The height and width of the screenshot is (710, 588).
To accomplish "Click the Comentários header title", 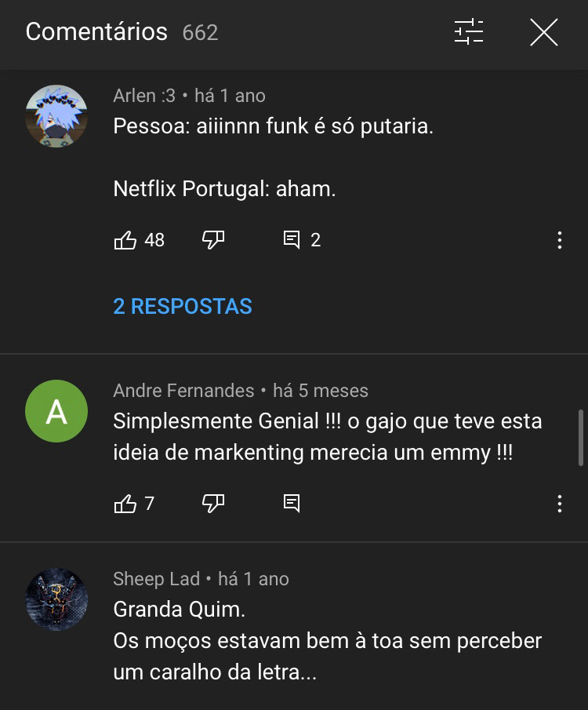I will [96, 32].
